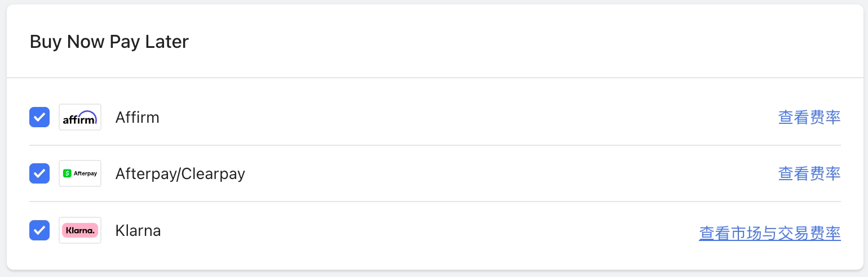Open Klarna's 查看市场与交易费率 link

click(x=769, y=233)
